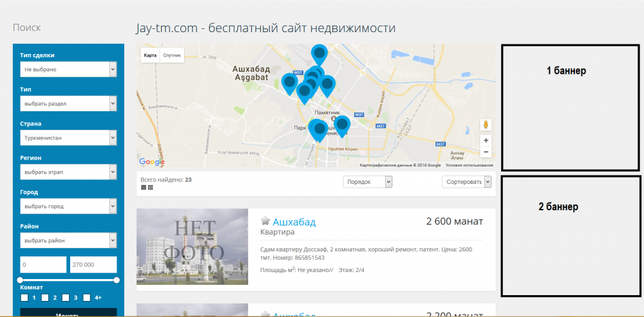Click the Этаж: 2/4 text

coord(352,270)
